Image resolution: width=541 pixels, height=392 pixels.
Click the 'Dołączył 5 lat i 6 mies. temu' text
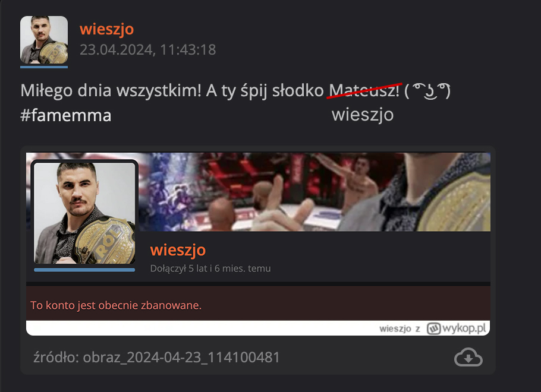210,268
